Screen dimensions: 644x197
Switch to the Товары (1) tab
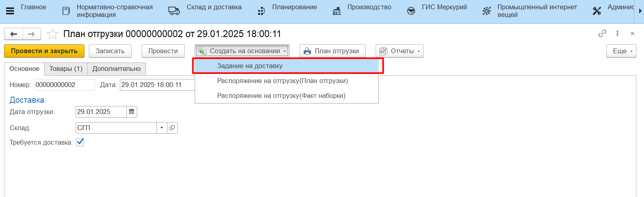(x=66, y=68)
